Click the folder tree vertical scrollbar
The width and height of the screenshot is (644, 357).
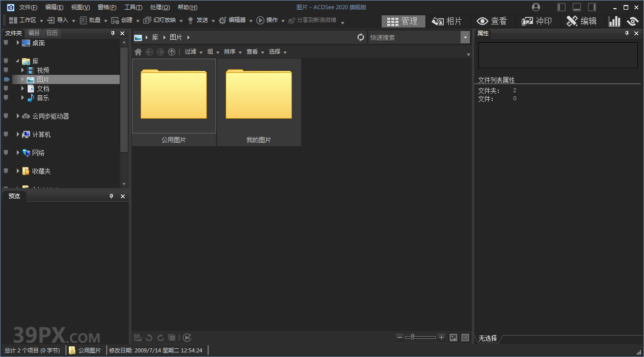[124, 99]
